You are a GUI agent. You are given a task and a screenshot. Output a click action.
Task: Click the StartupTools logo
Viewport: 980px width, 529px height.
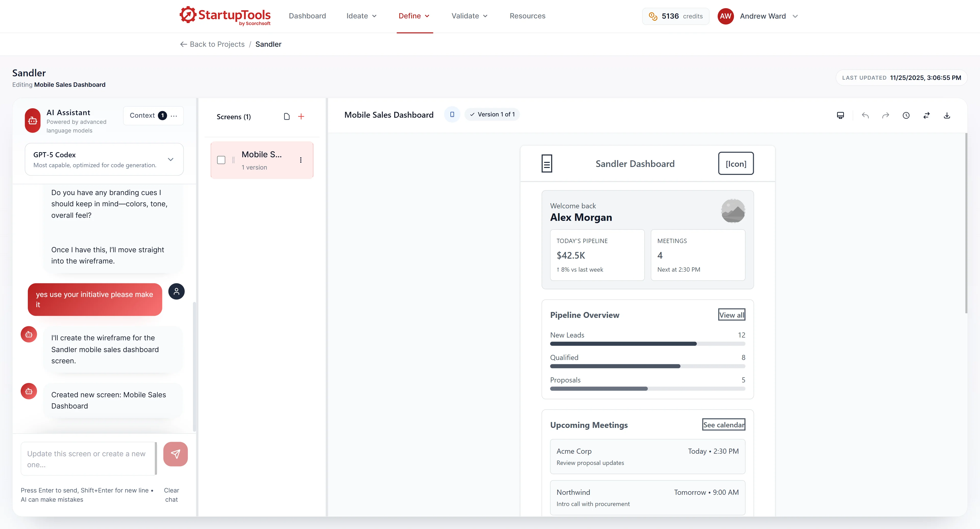225,16
